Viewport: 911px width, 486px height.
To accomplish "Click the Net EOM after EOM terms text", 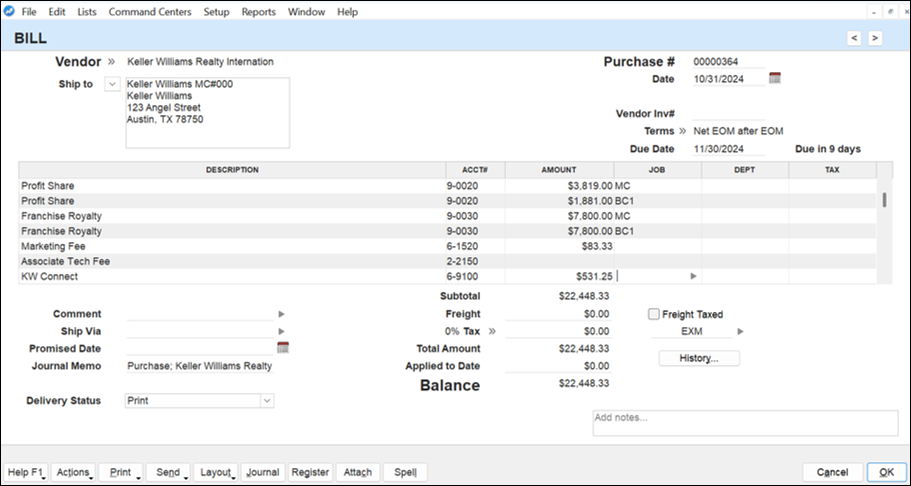I will (738, 131).
